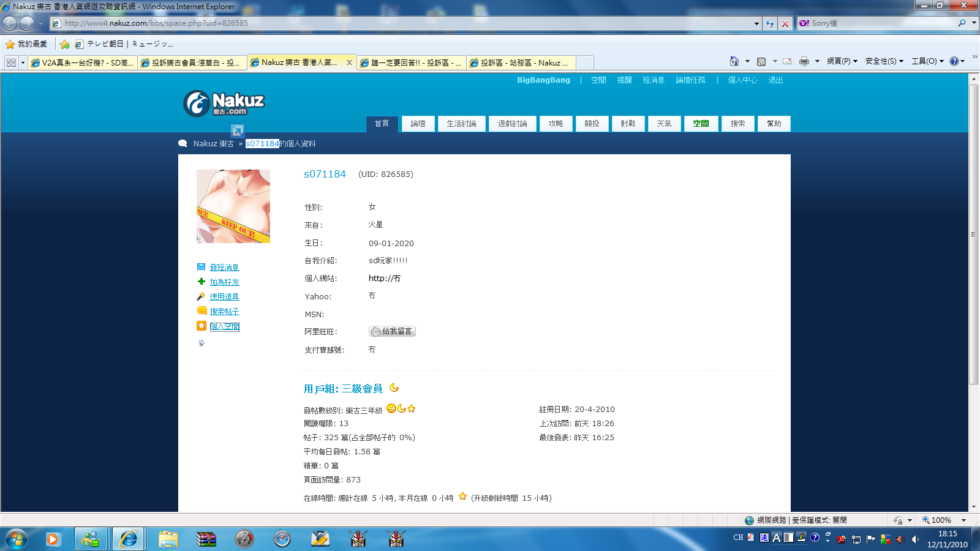Viewport: 980px width, 551px height.
Task: Click the CH language indicator in the taskbar
Action: pyautogui.click(x=738, y=538)
